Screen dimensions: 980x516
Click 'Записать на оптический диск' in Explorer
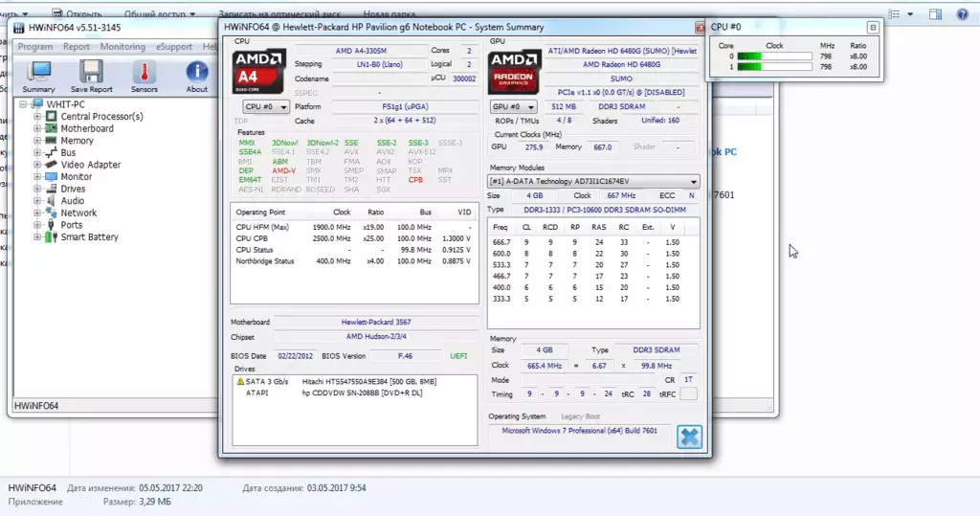pos(279,13)
